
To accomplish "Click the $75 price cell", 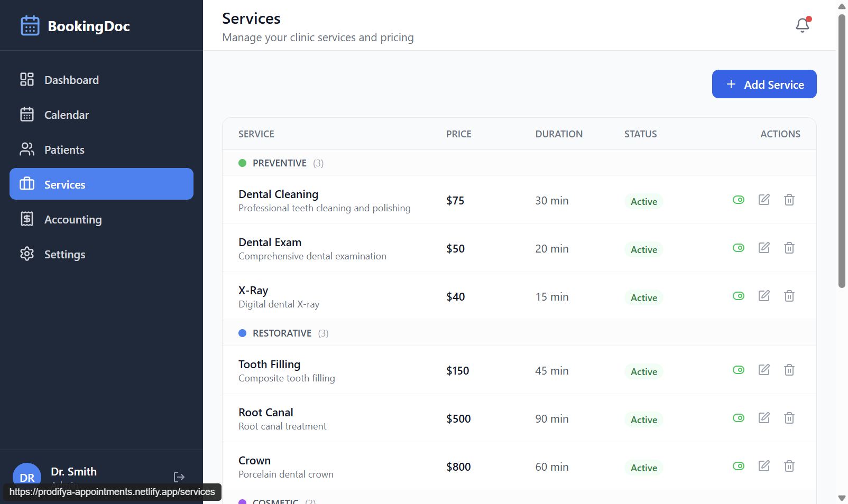I will click(455, 201).
